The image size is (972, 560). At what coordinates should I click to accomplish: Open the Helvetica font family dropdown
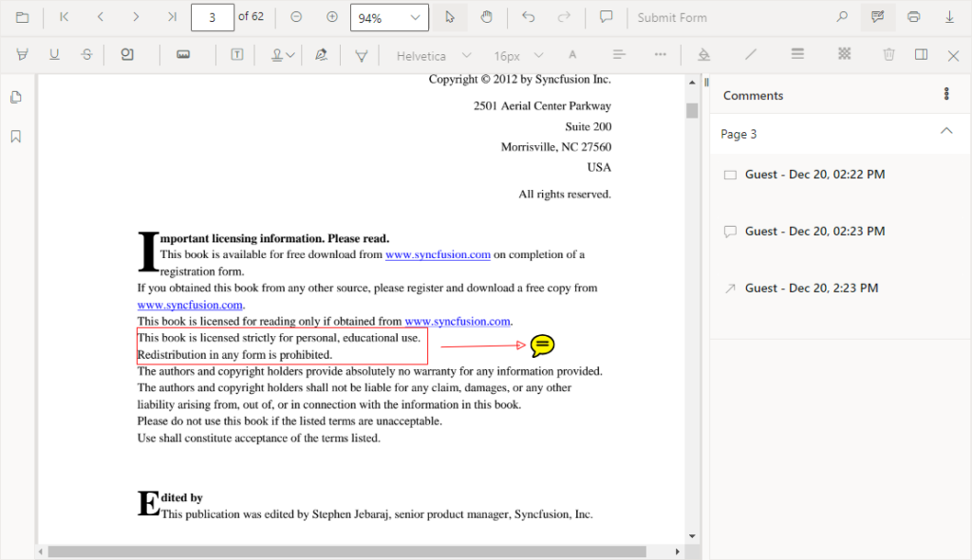point(434,56)
